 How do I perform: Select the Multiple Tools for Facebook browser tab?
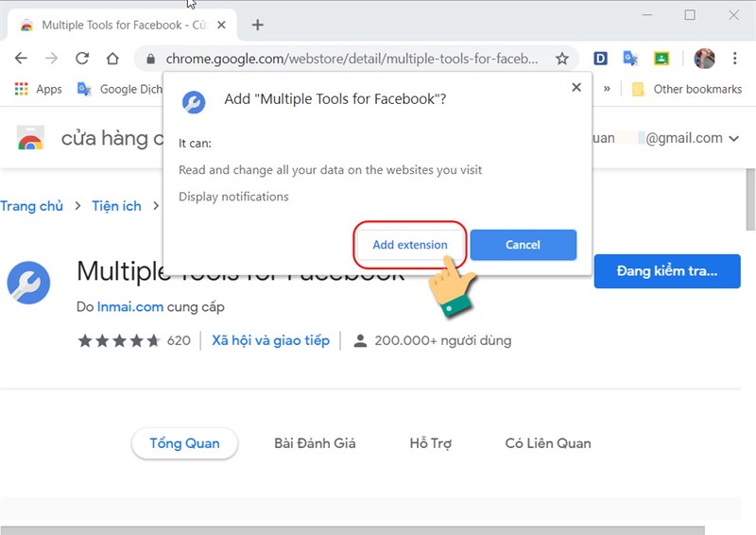(x=123, y=25)
